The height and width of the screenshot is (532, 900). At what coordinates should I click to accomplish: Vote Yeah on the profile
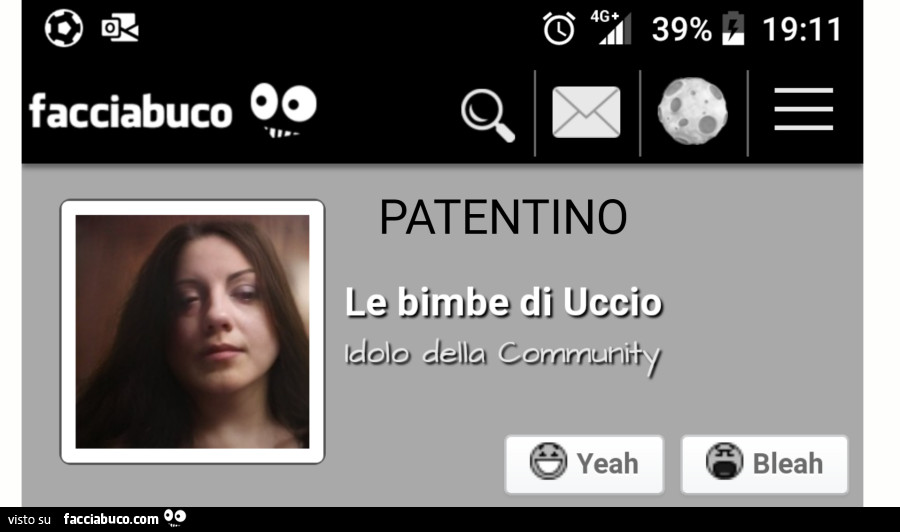pyautogui.click(x=584, y=464)
